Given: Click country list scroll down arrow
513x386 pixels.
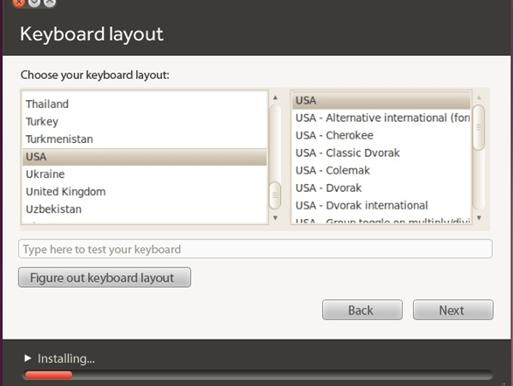Looking at the screenshot, I should click(275, 218).
